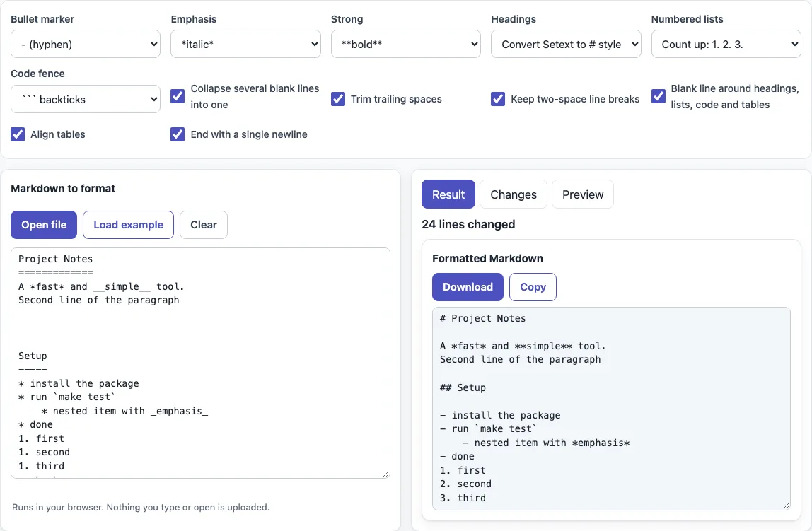Click the Load example button
The width and height of the screenshot is (812, 531).
pyautogui.click(x=129, y=225)
